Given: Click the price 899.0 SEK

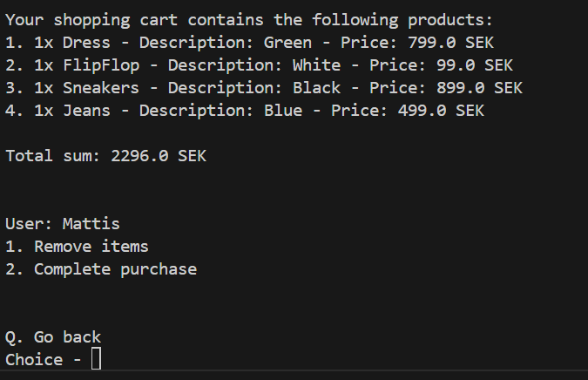Looking at the screenshot, I should coord(479,88).
